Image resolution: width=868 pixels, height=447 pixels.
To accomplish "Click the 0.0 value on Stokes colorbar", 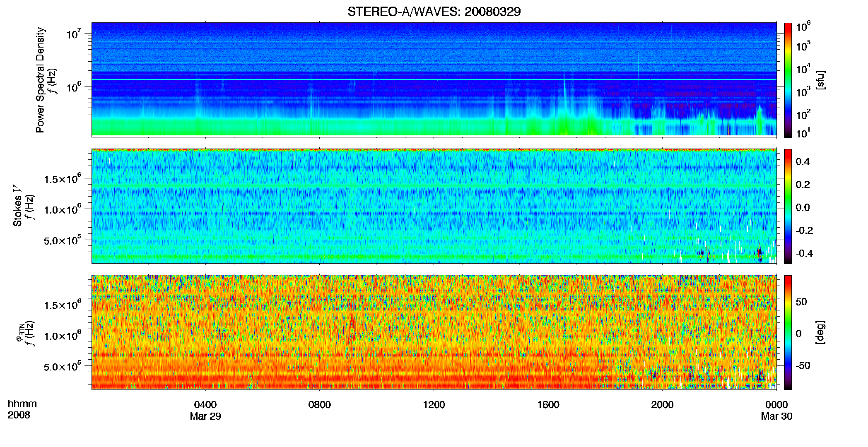I will (x=803, y=207).
